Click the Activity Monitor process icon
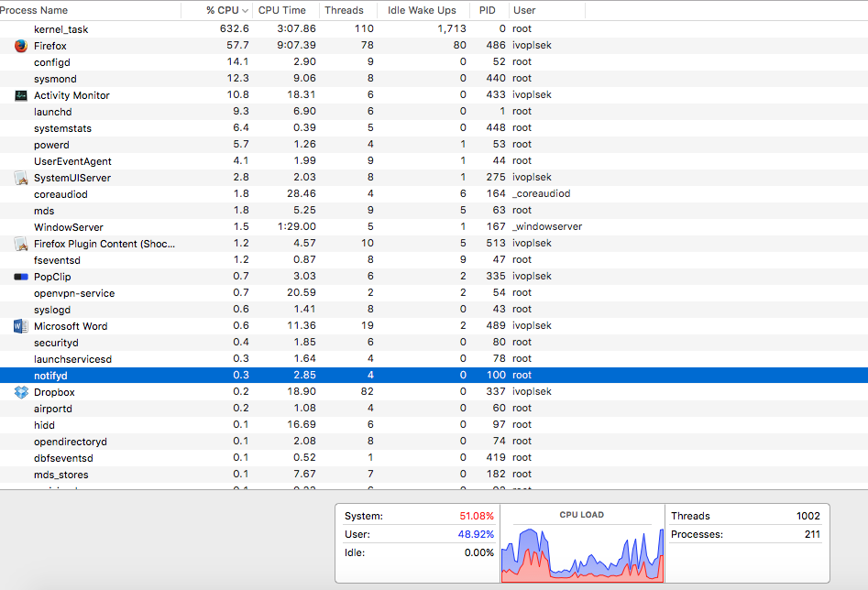Screen dimensions: 868x590 (21, 95)
